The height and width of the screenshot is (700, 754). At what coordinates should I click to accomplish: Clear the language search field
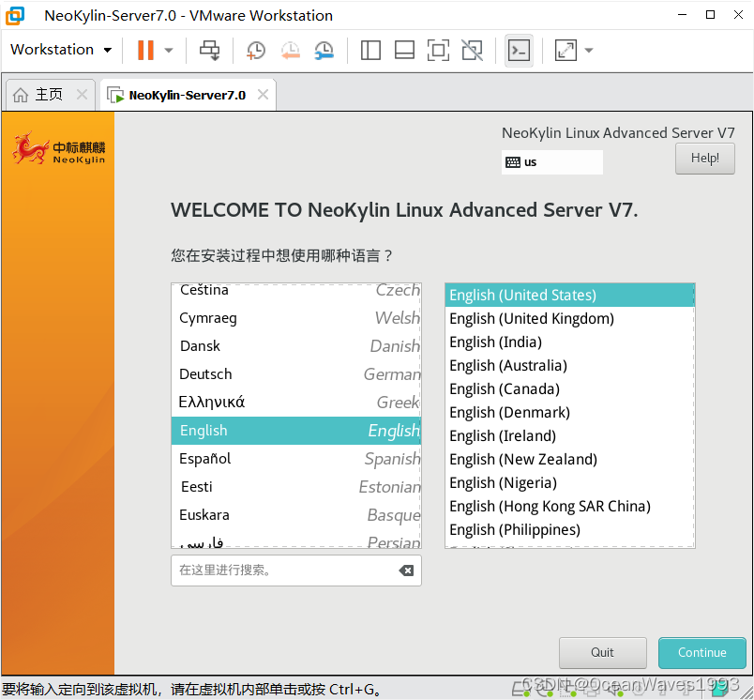click(406, 571)
